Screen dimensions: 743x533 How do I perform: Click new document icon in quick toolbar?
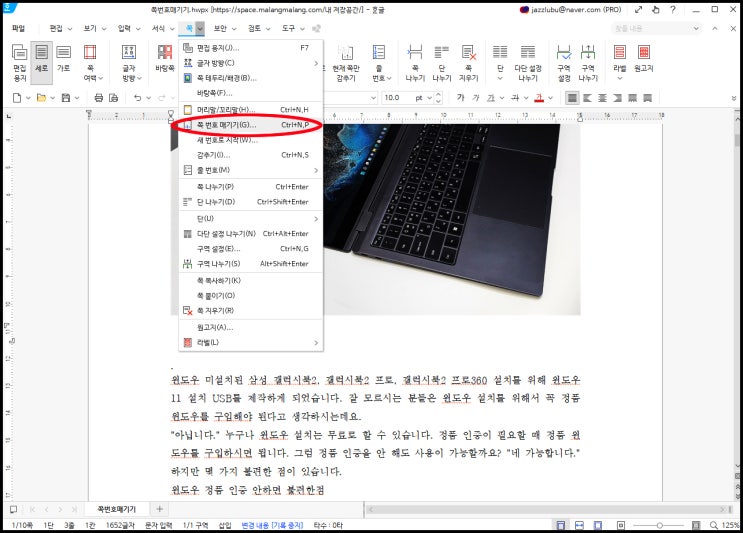pos(17,98)
